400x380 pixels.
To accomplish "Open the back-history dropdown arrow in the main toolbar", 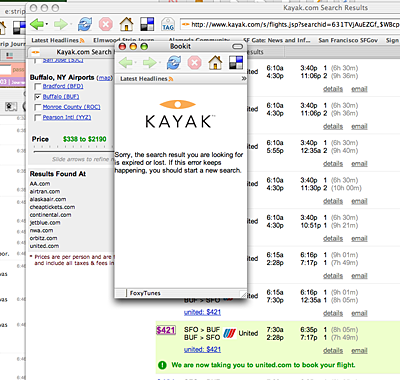I will coord(47,24).
